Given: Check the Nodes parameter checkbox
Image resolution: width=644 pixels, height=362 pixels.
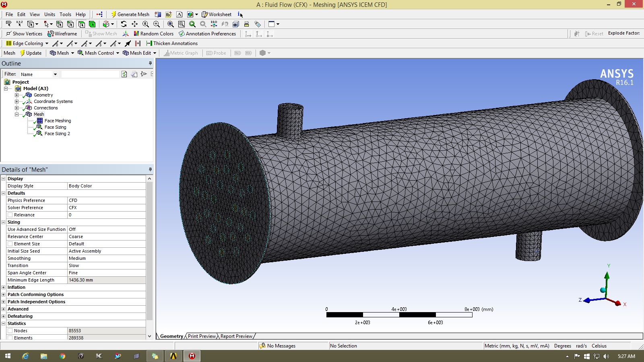Looking at the screenshot, I should (x=10, y=331).
